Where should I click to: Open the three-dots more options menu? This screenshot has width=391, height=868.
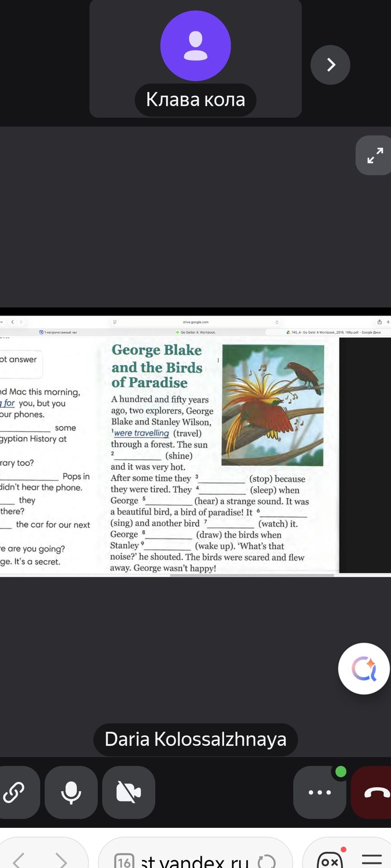tap(319, 792)
